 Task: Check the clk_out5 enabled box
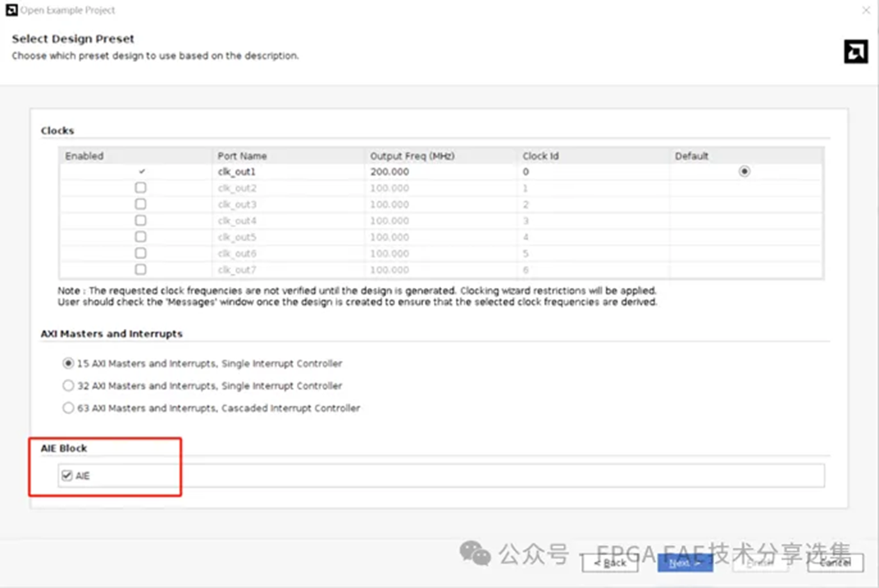(x=140, y=237)
